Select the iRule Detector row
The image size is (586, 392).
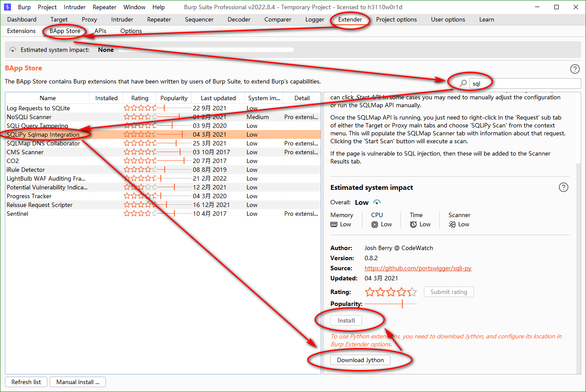click(x=163, y=170)
